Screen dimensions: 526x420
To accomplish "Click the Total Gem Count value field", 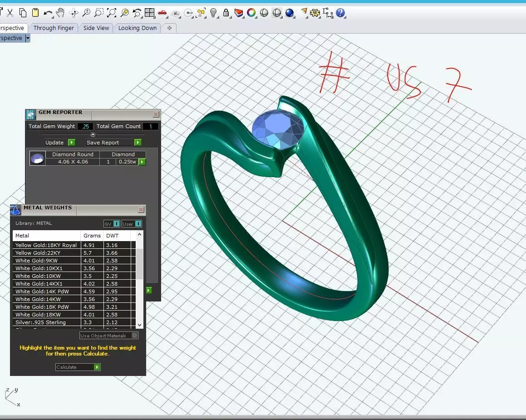I will click(151, 126).
